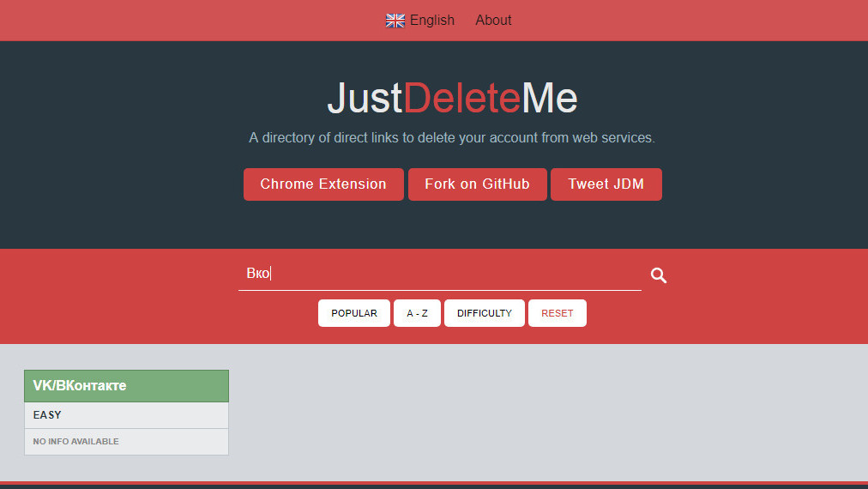868x489 pixels.
Task: Click the directory tagline text
Action: click(452, 138)
